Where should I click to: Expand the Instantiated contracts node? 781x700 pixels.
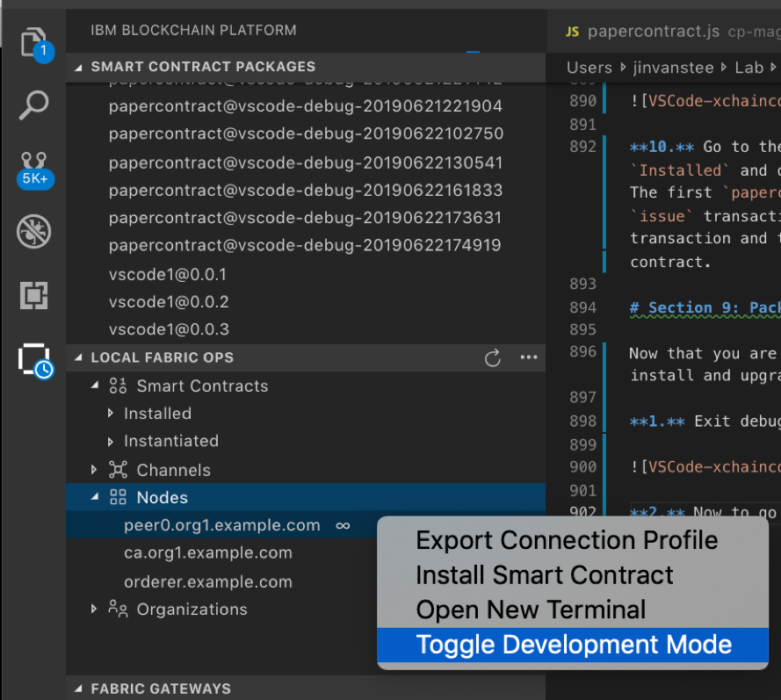pos(111,441)
